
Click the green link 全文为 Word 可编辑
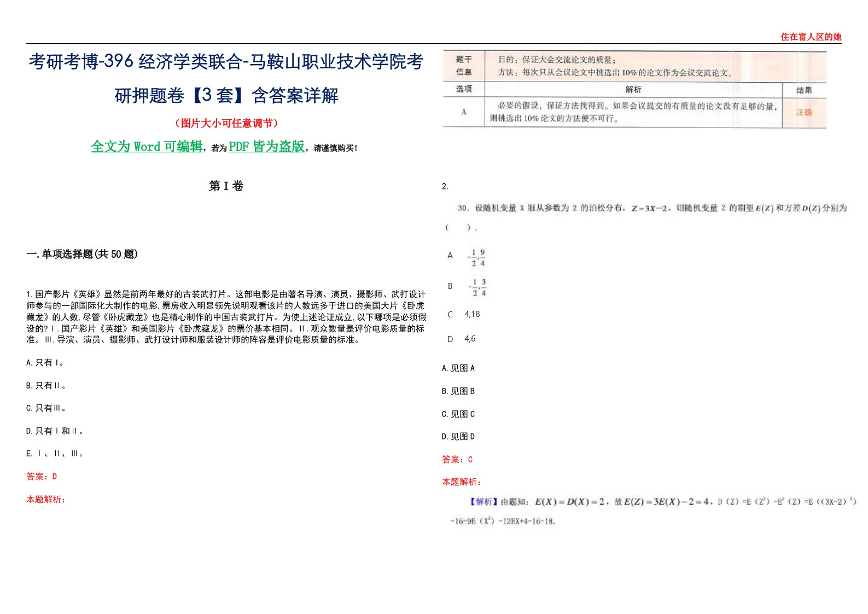147,147
